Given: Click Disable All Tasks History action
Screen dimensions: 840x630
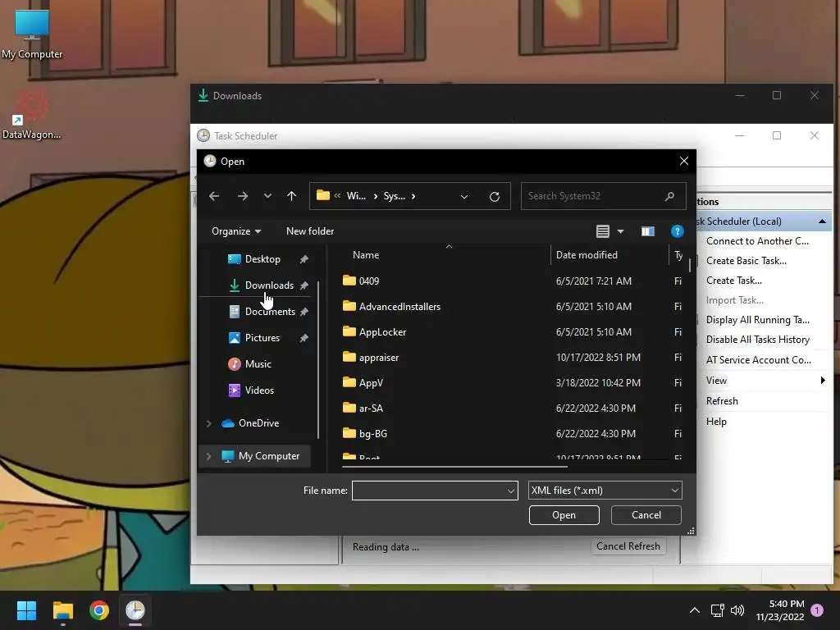Looking at the screenshot, I should (x=757, y=340).
